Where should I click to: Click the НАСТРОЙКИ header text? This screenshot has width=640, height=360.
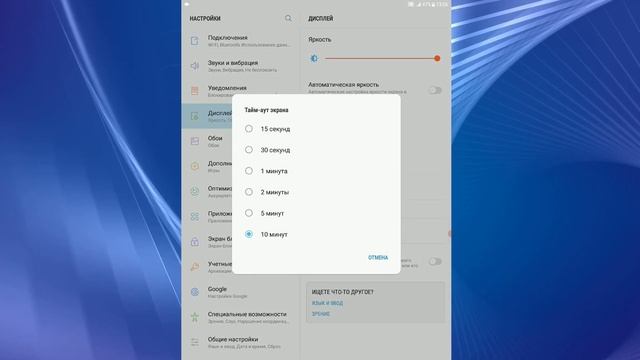(x=205, y=18)
